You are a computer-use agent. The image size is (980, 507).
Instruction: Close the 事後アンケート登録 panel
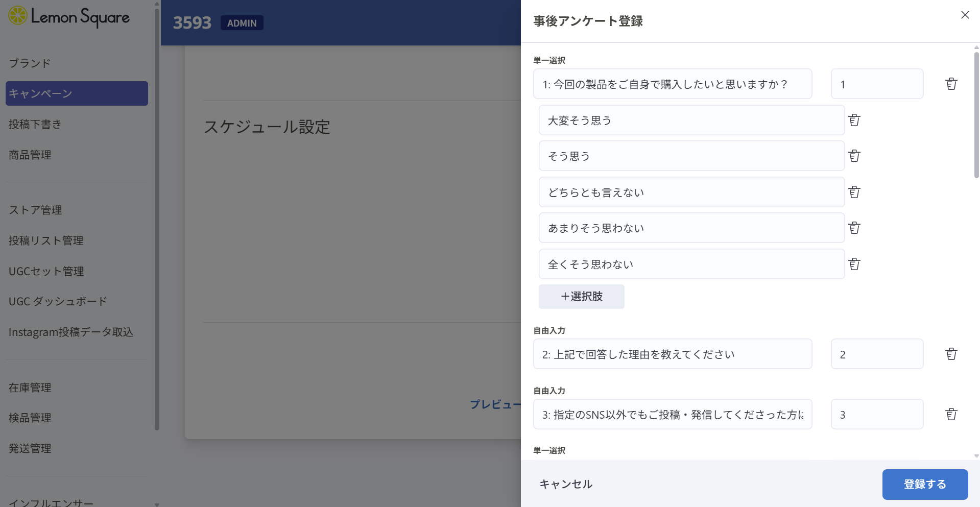pyautogui.click(x=965, y=15)
